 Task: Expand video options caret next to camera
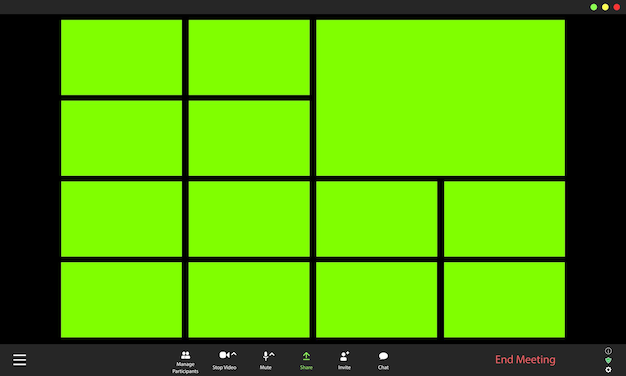pos(234,354)
